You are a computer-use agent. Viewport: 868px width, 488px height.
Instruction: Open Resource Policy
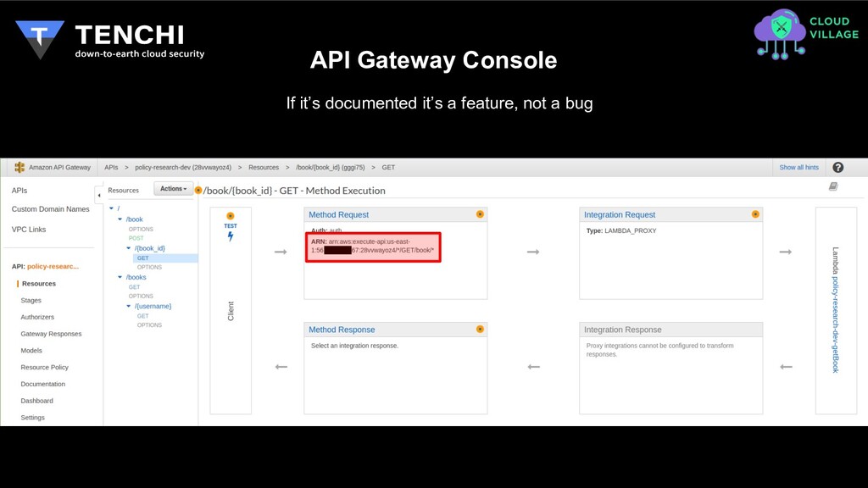(44, 368)
